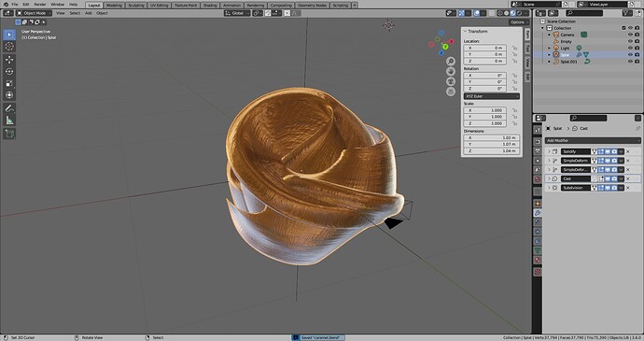Hide Splat.001 in viewport via eye icon
The height and width of the screenshot is (341, 644).
point(630,62)
